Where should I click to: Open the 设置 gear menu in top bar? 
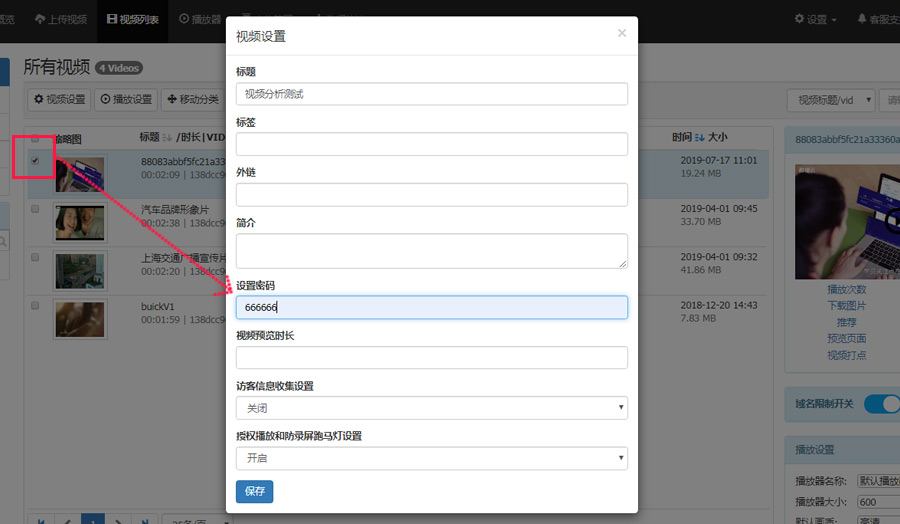click(815, 19)
